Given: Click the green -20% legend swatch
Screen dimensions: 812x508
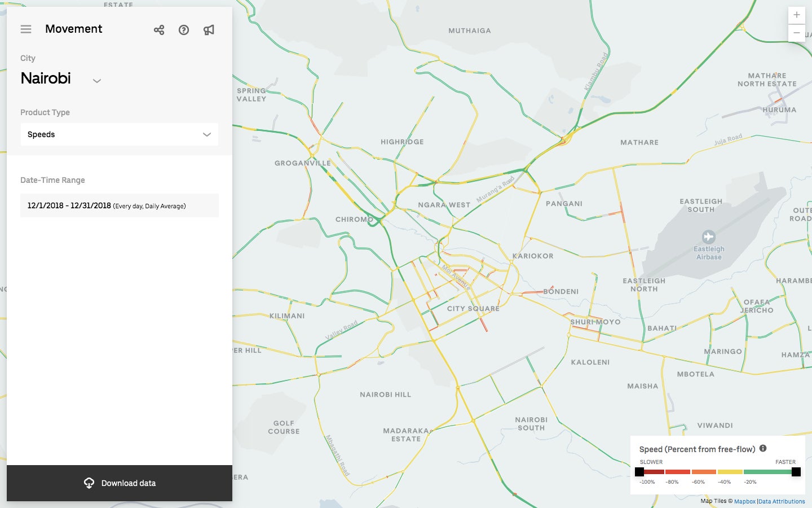Looking at the screenshot, I should pos(769,472).
